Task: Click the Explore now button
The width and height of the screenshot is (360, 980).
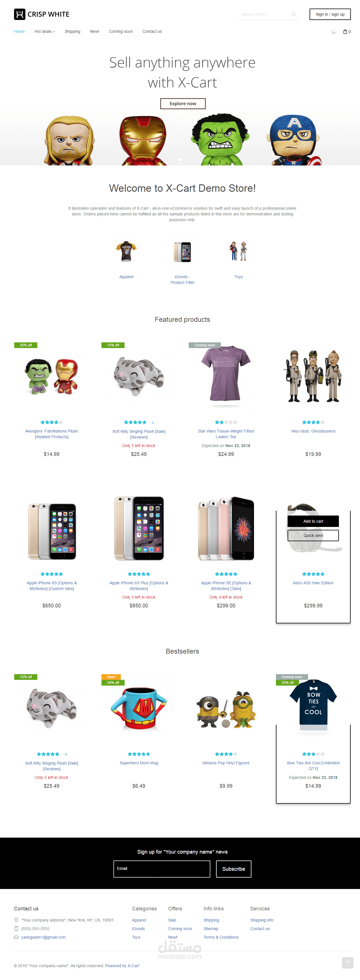Action: tap(183, 104)
